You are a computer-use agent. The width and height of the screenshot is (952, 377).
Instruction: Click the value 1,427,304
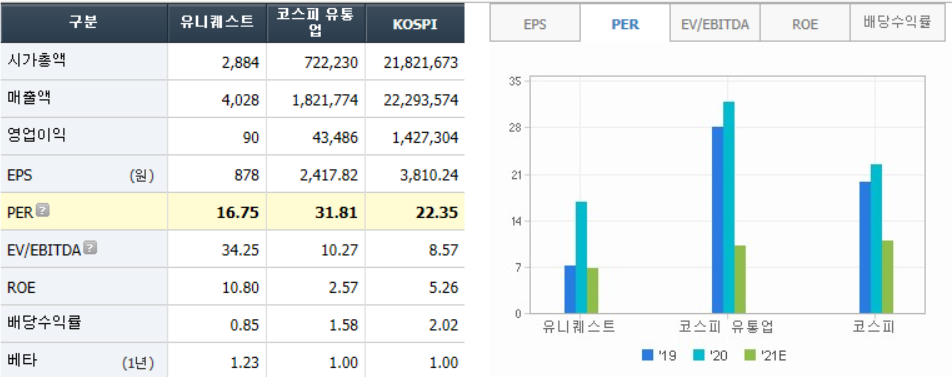coord(424,137)
